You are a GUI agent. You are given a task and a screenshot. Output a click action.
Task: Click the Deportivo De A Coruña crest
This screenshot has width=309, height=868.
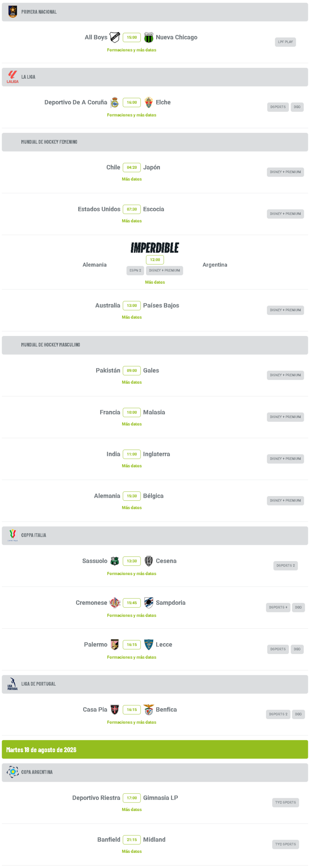(x=115, y=102)
